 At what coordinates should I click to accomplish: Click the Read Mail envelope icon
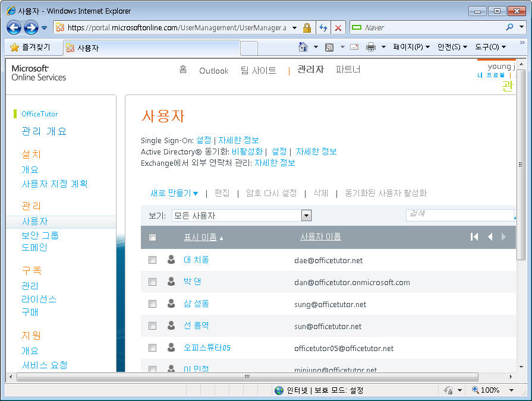(x=354, y=47)
